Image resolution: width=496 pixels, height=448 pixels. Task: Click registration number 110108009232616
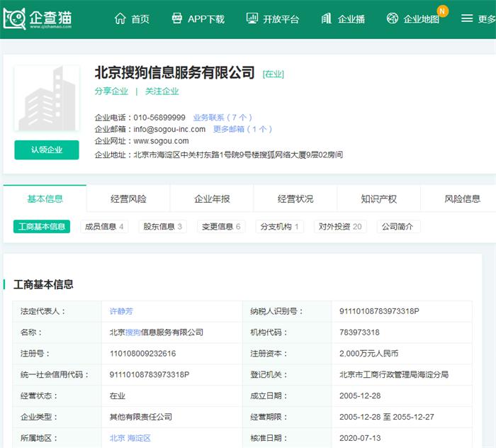click(142, 354)
